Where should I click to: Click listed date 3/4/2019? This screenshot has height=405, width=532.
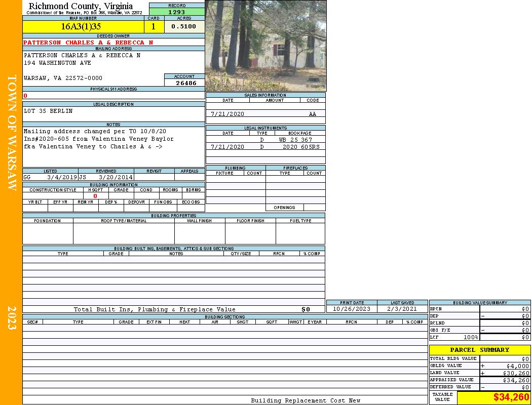point(62,177)
